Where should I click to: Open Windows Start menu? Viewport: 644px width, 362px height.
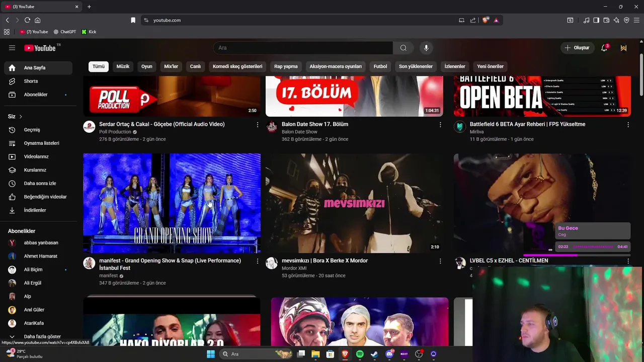(x=211, y=354)
